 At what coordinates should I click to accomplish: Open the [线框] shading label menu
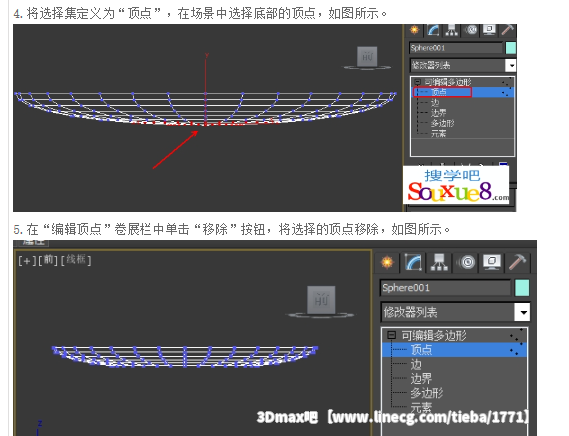pyautogui.click(x=76, y=260)
